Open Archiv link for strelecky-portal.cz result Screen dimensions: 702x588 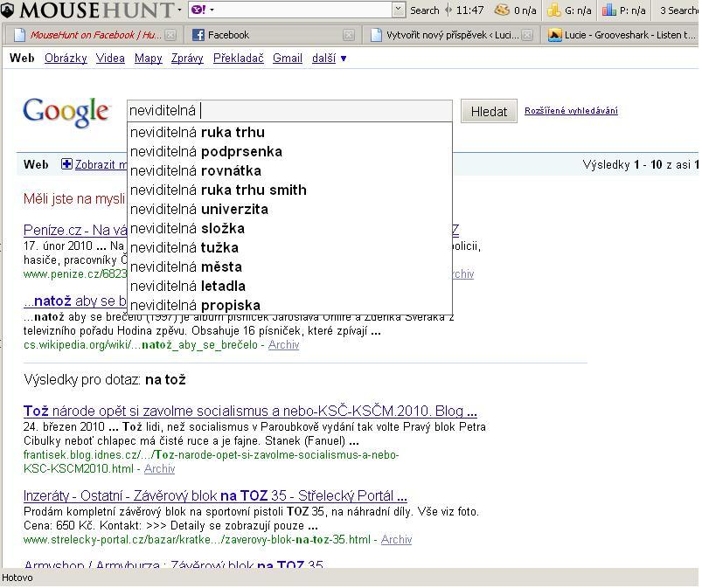[396, 540]
